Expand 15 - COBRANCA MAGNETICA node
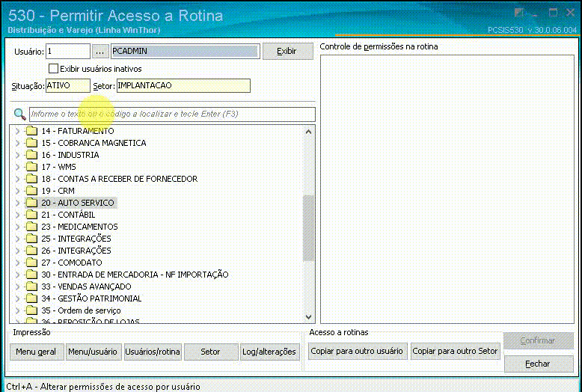582x392 pixels. [17, 143]
